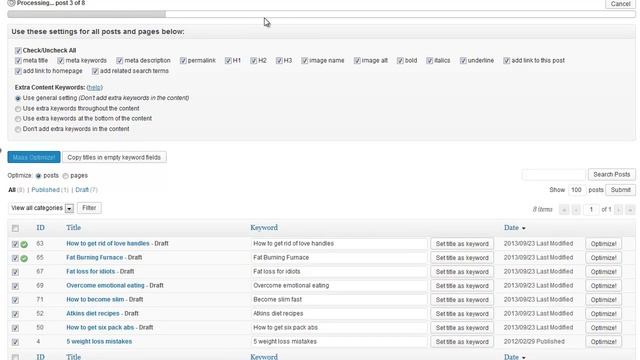Select Use extra keywords throughout the content
Screen dimensions: 640x360
[x=18, y=109]
